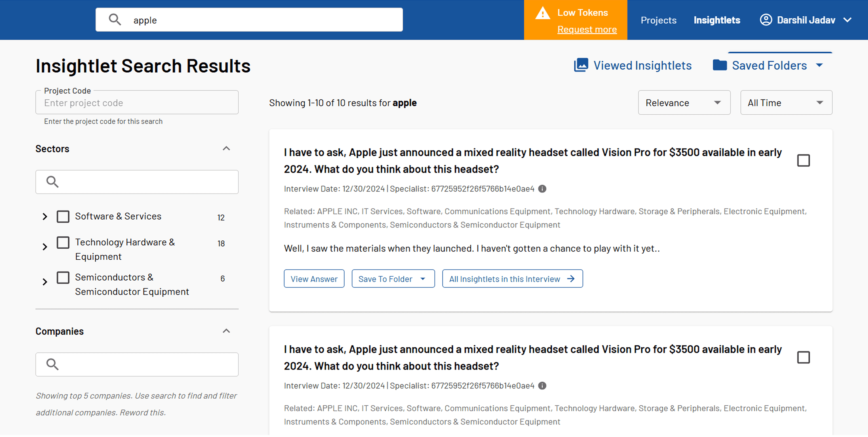Click the Request more tokens link
Image resolution: width=868 pixels, height=437 pixels.
587,29
